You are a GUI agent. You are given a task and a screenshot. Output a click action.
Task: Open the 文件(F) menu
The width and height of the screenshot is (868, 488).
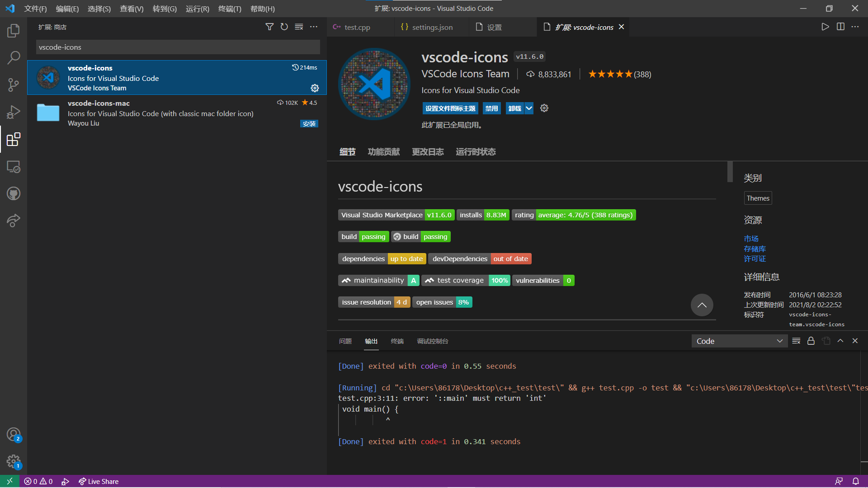[x=35, y=9]
